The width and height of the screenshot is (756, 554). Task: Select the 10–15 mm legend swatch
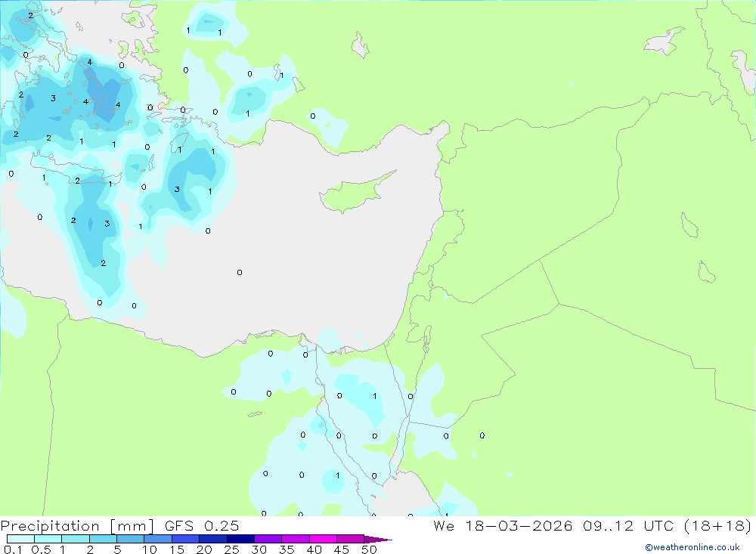pyautogui.click(x=158, y=539)
